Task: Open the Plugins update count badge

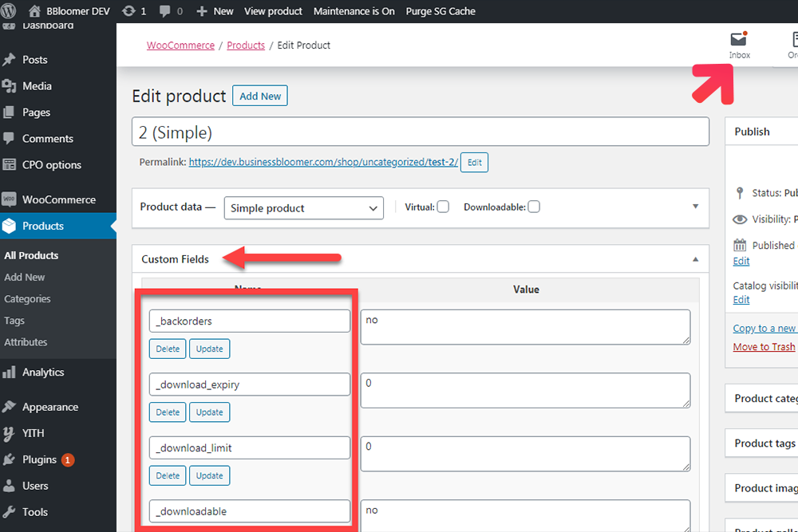Action: [68, 459]
